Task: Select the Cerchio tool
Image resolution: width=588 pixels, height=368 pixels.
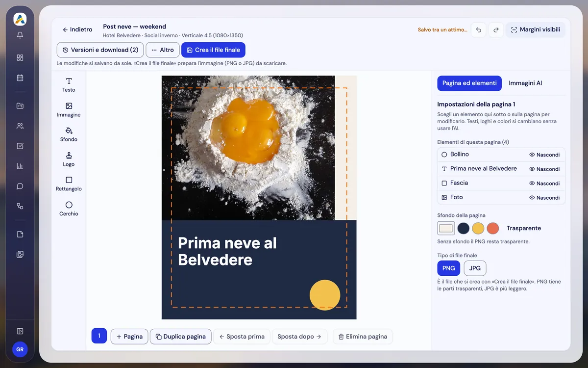Action: point(69,209)
